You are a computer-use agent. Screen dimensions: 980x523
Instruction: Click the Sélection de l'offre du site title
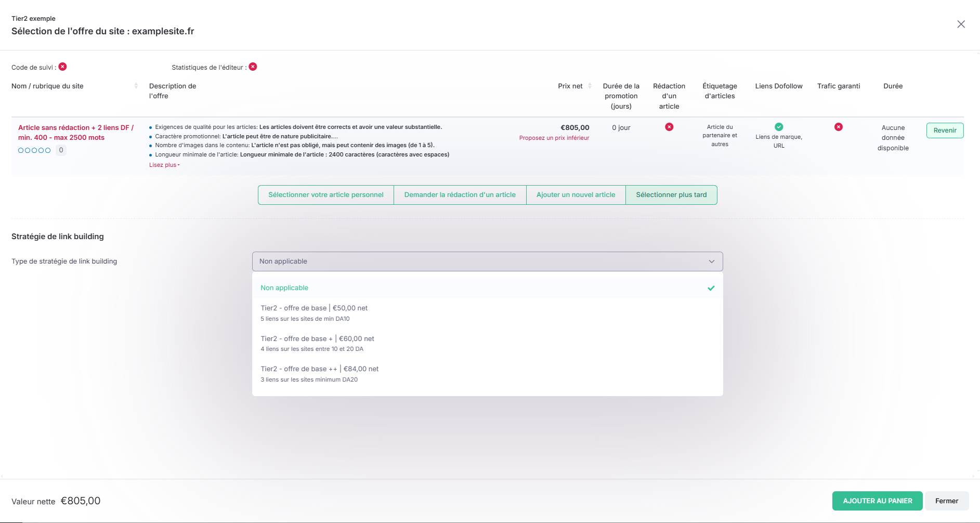pyautogui.click(x=103, y=31)
